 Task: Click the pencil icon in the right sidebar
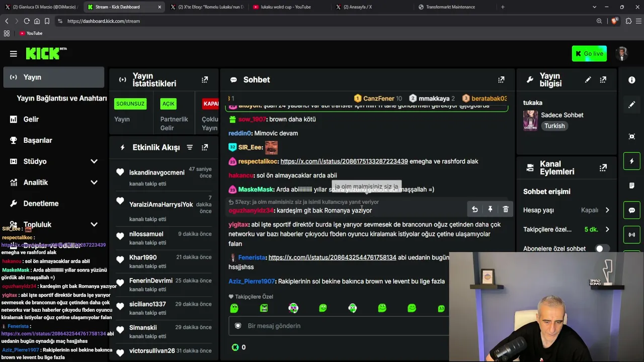(x=632, y=105)
